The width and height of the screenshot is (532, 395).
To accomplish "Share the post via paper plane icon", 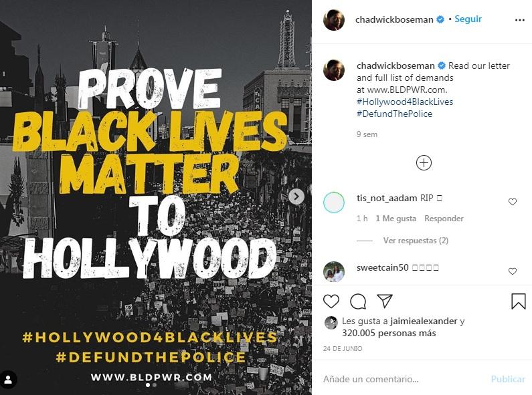I will click(x=385, y=301).
